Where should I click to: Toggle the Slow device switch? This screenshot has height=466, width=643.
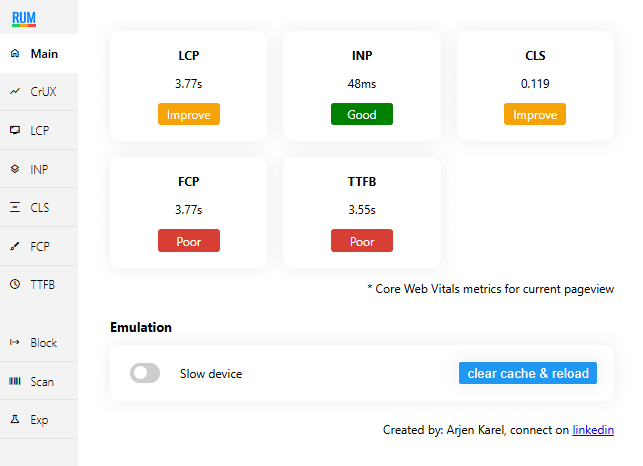pyautogui.click(x=145, y=373)
